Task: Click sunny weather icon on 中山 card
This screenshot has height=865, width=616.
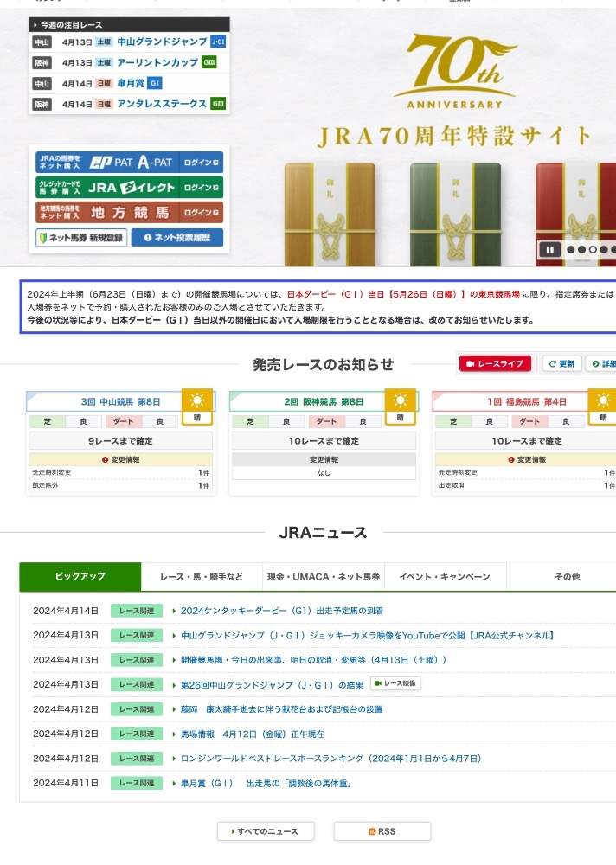Action: (197, 407)
